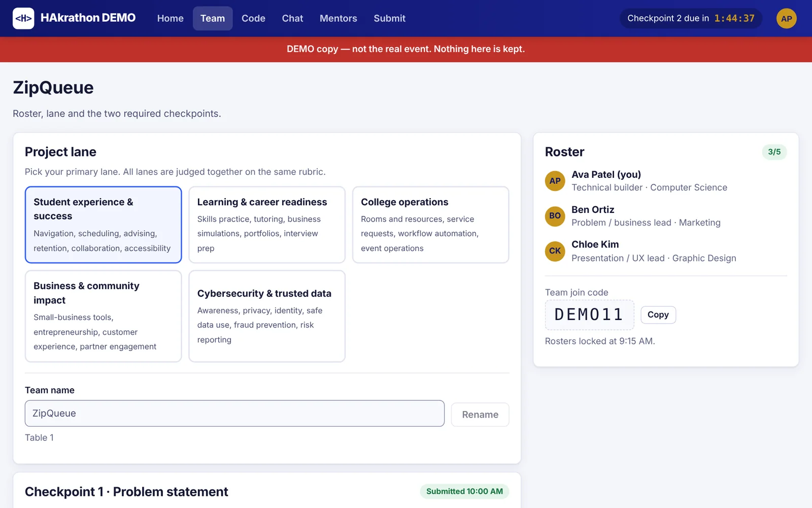812x508 pixels.
Task: Open the AP user avatar menu
Action: tap(786, 18)
